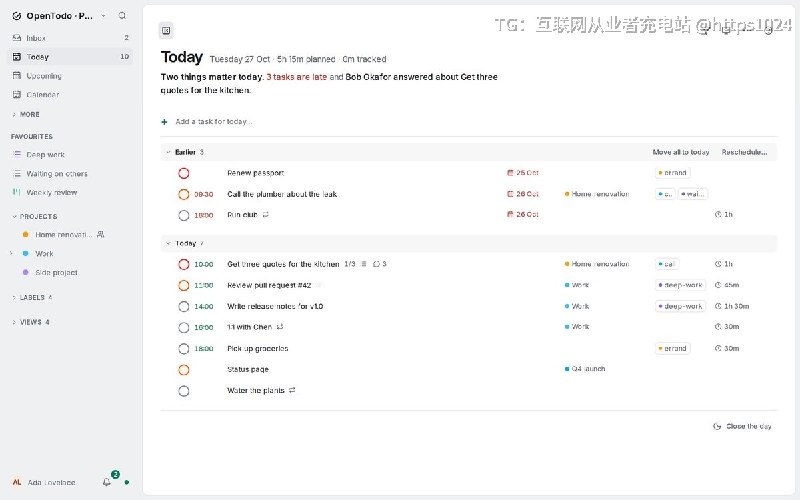Screen dimensions: 800x500
Task: Click the deep-work label on release notes task
Action: click(681, 306)
